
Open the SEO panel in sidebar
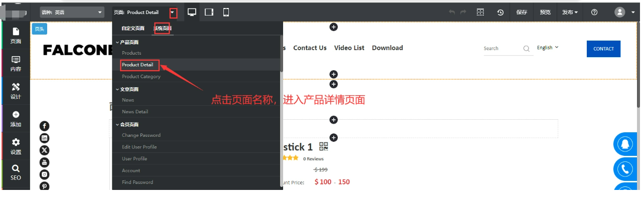16,172
